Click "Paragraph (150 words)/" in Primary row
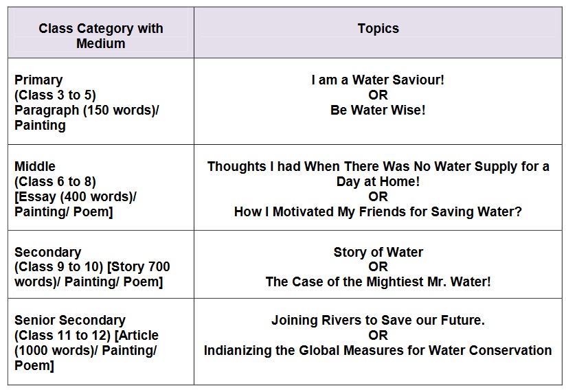The height and width of the screenshot is (392, 566). click(x=87, y=111)
